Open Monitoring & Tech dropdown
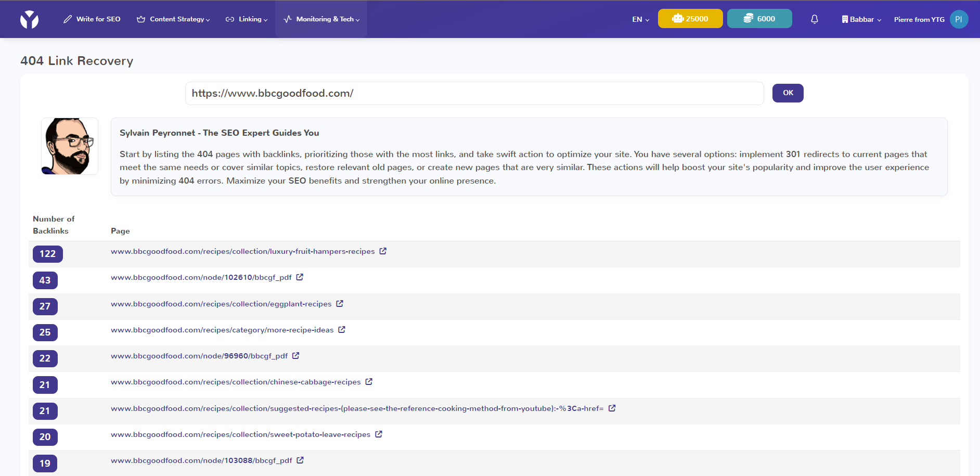 (x=321, y=19)
